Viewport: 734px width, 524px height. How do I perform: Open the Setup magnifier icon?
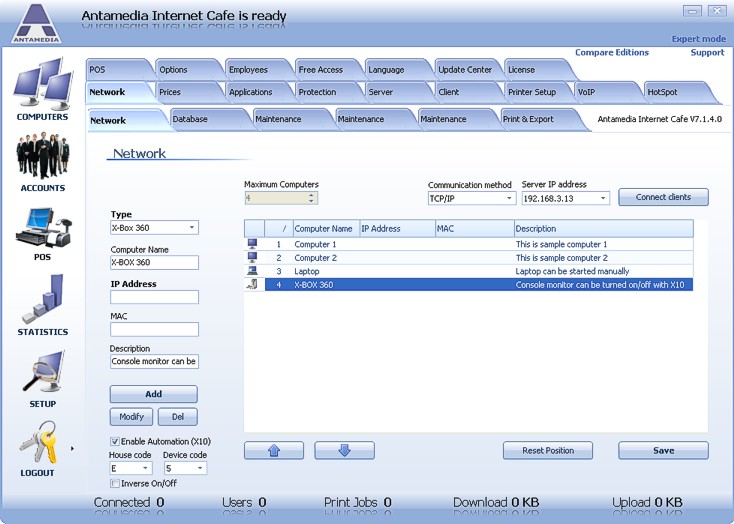43,372
